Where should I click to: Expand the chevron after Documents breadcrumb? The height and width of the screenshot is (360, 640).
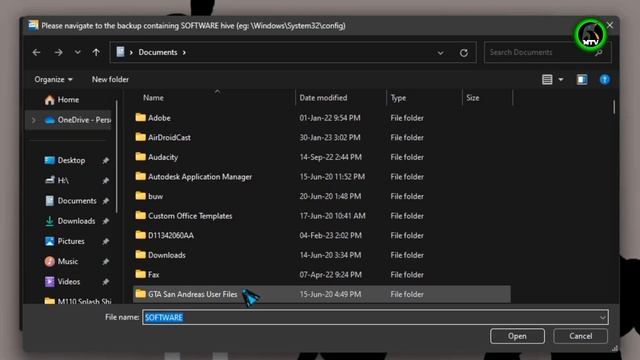click(x=184, y=53)
